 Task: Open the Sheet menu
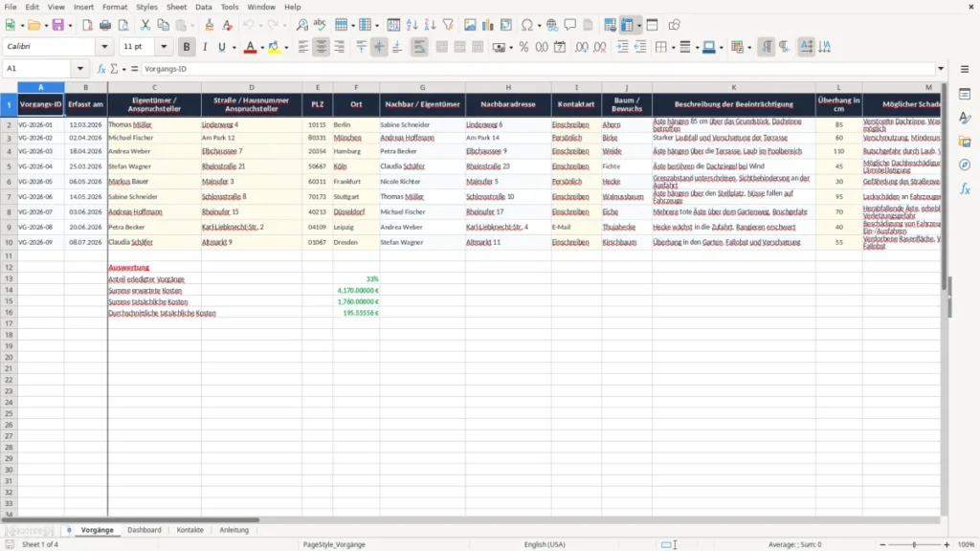(176, 7)
